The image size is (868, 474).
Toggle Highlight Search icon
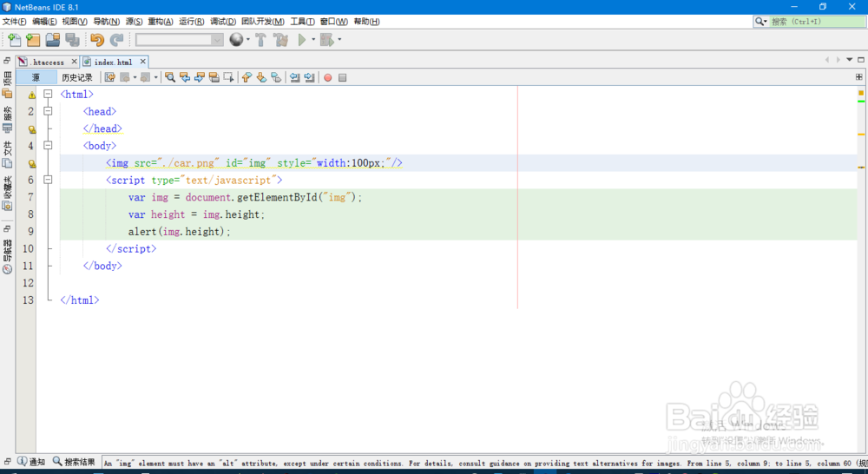[214, 77]
